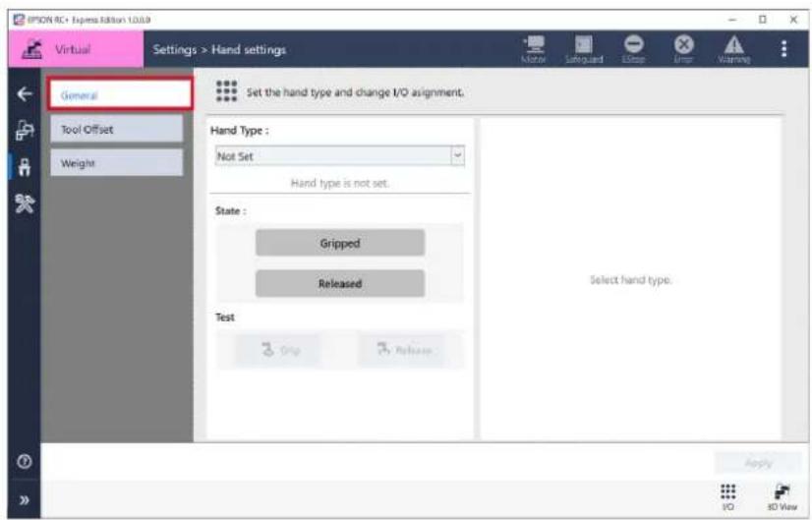Open the Hand Type dropdown
This screenshot has height=520, width=812.
pos(340,156)
